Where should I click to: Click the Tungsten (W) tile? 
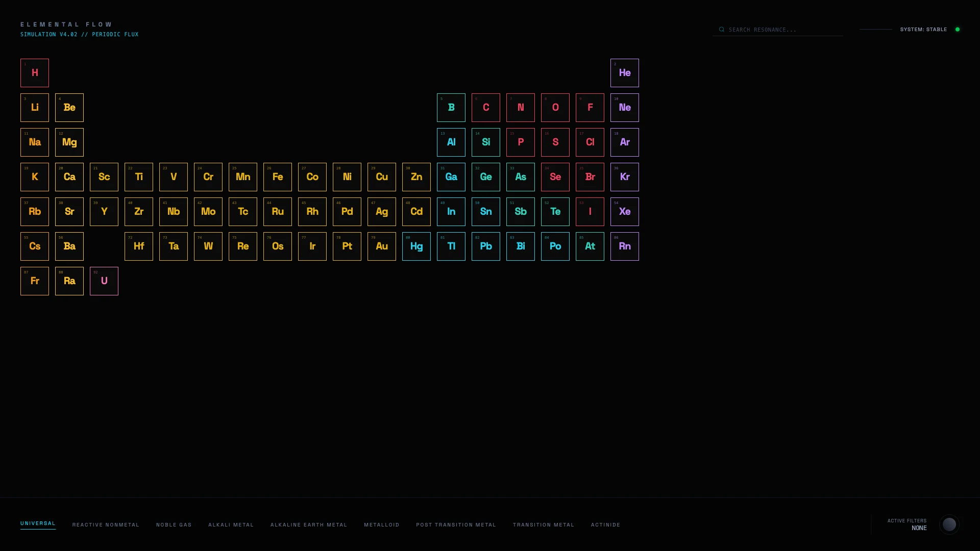pos(208,246)
